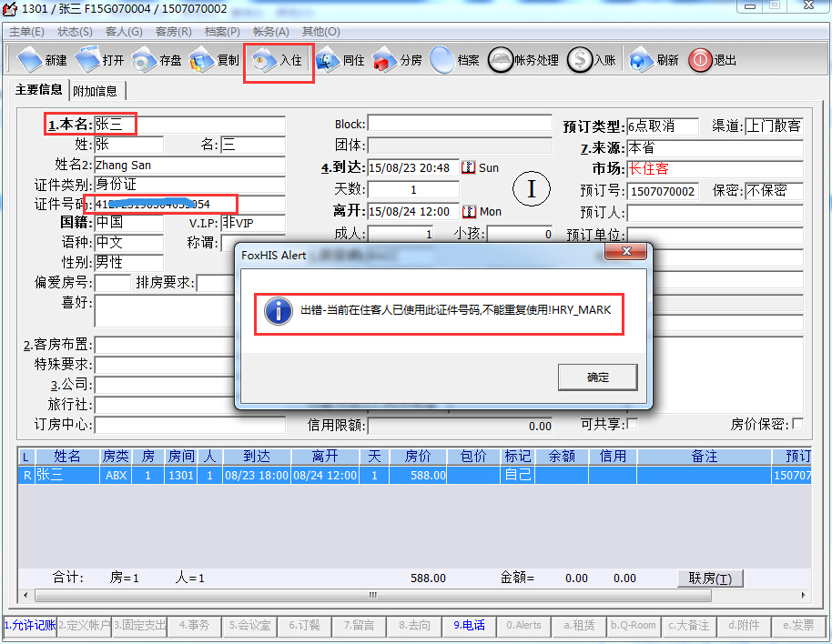Click the 本名 input field

click(189, 124)
